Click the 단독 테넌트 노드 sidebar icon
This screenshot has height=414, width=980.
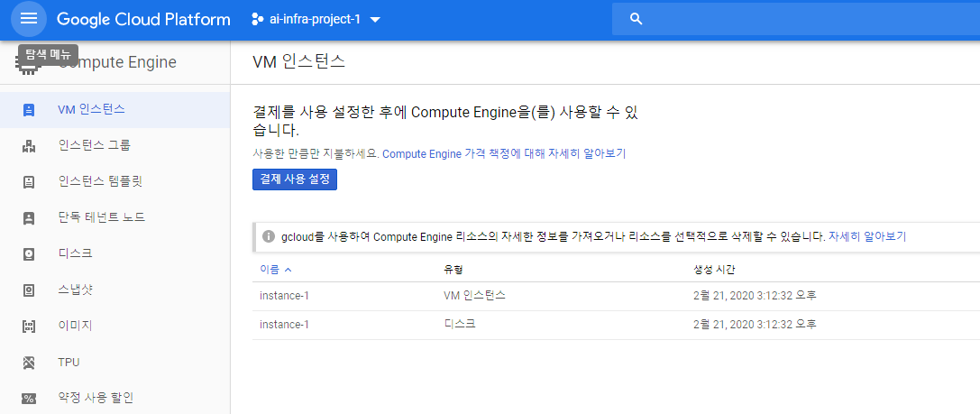[28, 218]
